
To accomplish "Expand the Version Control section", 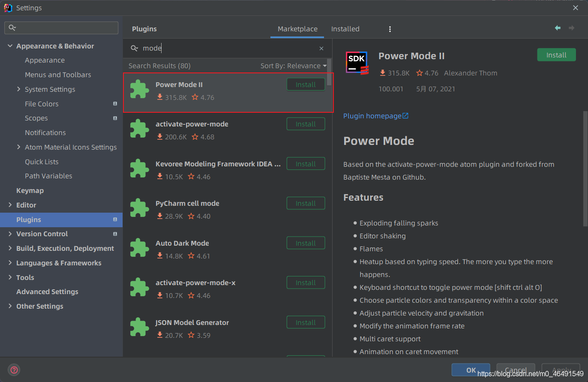I will (10, 234).
